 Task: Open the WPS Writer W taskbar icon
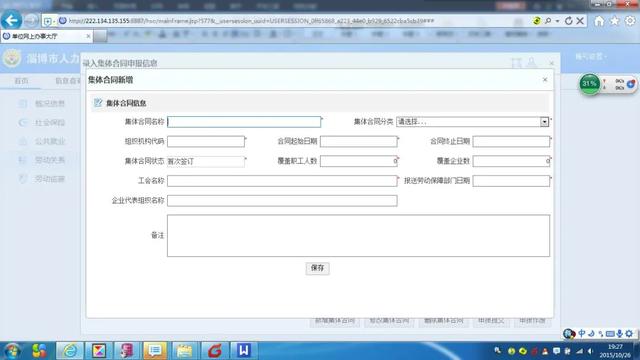(x=244, y=351)
